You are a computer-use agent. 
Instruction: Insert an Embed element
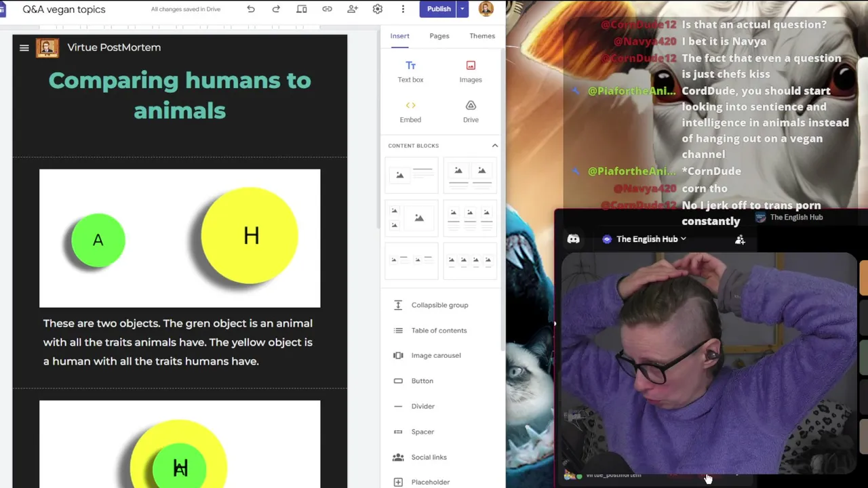click(410, 111)
